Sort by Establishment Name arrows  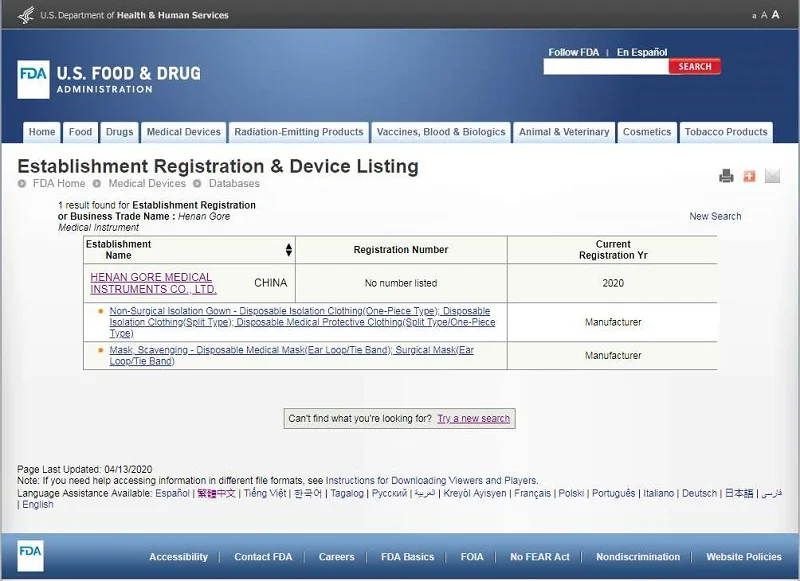(289, 249)
